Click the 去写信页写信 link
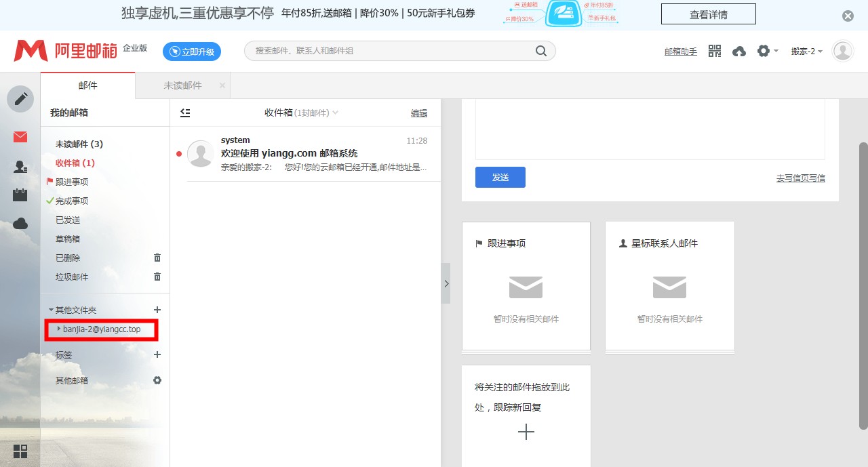This screenshot has height=467, width=868. pos(801,178)
